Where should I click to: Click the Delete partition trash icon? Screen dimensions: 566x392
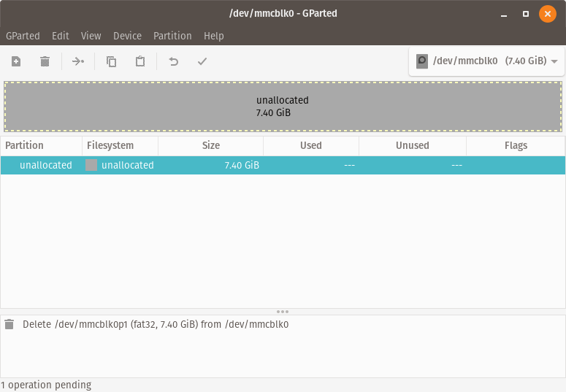tap(45, 61)
